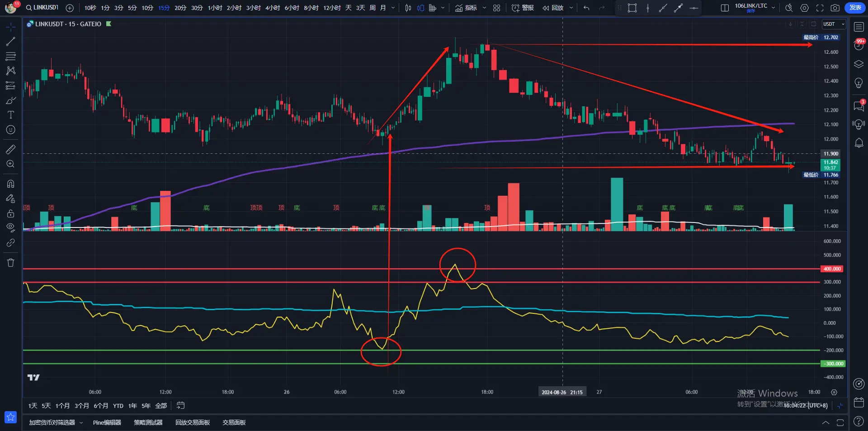Image resolution: width=868 pixels, height=431 pixels.
Task: Select the horizontal line tool in floating toolbar
Action: 693,8
